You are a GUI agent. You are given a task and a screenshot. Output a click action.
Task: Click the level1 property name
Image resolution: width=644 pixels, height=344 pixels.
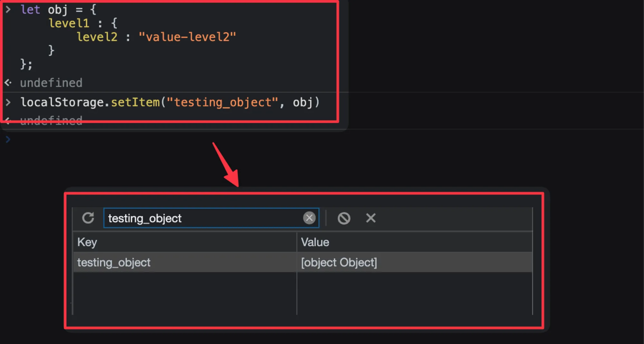69,23
